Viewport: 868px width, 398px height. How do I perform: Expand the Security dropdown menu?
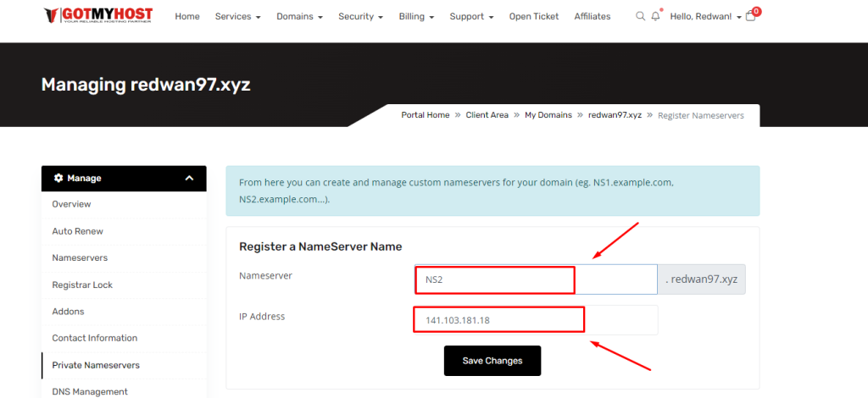tap(360, 16)
